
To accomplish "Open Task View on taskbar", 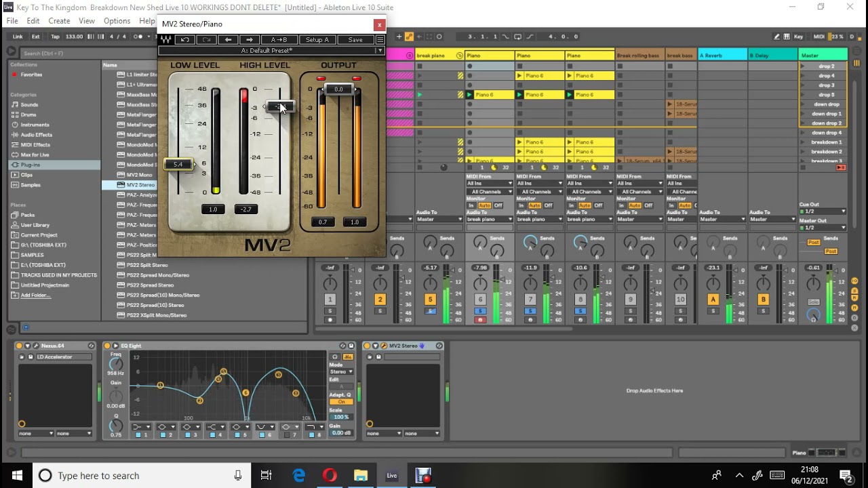I will 267,475.
